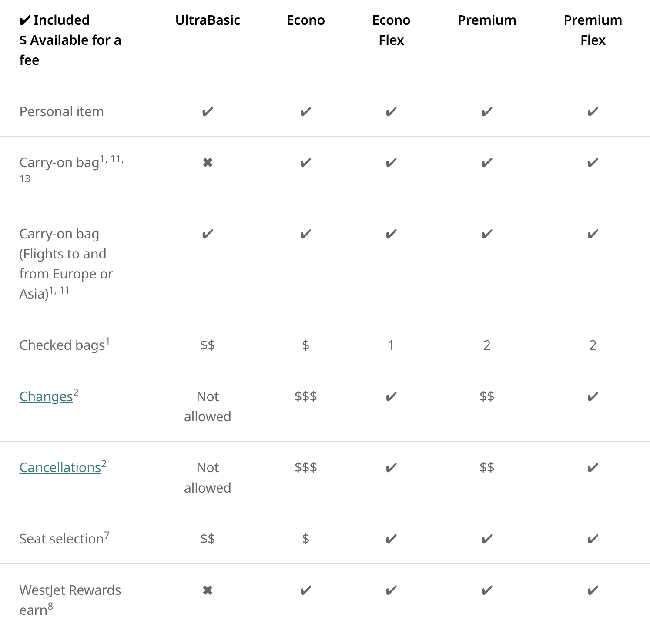Click the Econo Changes $$$ fee
The height and width of the screenshot is (644, 650).
coord(305,396)
